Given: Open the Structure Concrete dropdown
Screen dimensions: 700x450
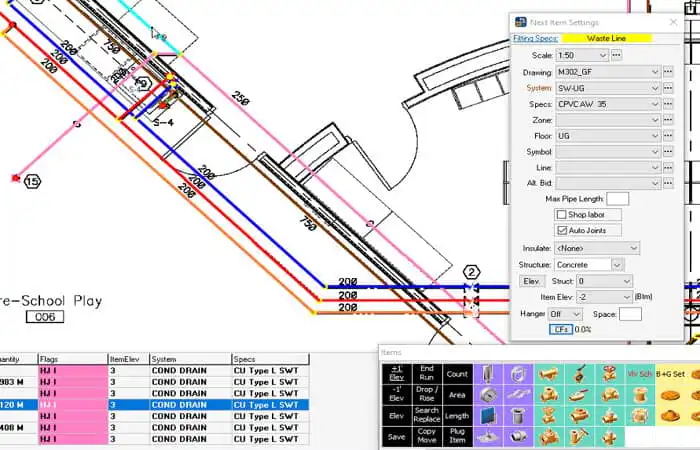Looking at the screenshot, I should 588,265.
